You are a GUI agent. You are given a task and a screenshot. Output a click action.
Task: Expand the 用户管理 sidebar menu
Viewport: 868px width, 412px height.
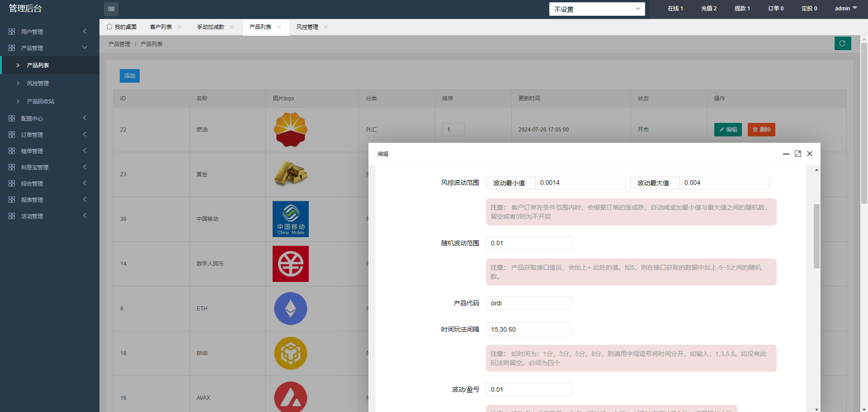(47, 32)
